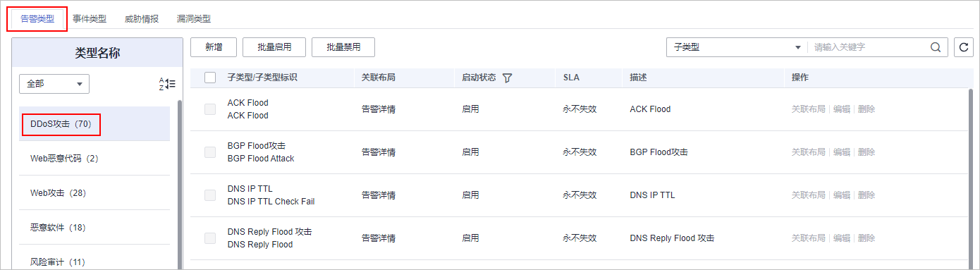
Task: Switch to the 事件类型 tab
Action: (x=90, y=19)
